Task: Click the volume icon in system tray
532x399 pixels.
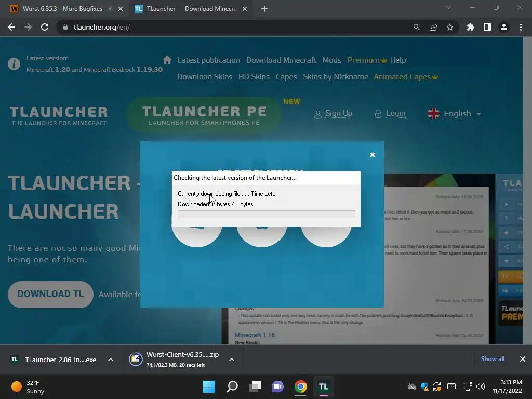Action: (481, 387)
